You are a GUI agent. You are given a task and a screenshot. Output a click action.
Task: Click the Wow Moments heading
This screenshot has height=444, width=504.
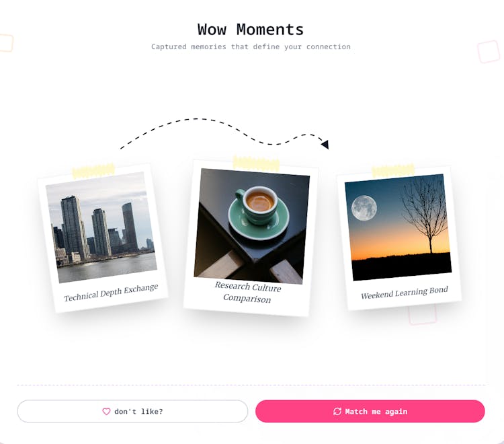[251, 30]
